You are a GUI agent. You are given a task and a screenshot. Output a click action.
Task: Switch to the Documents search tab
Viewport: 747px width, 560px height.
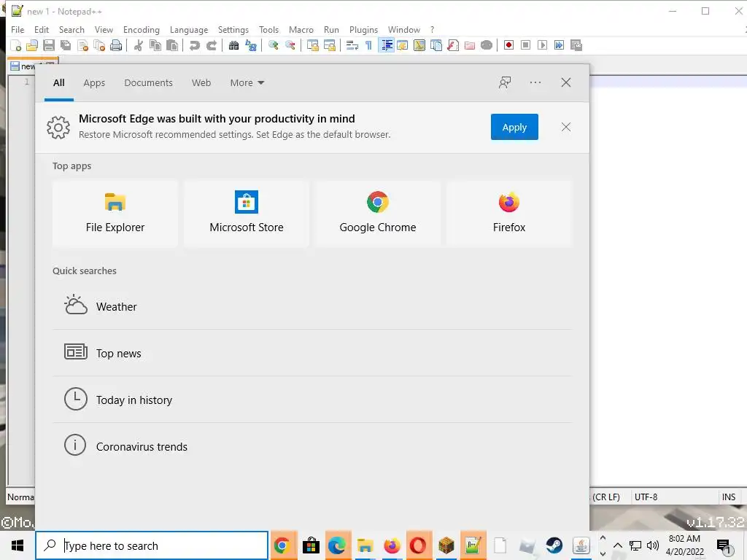click(148, 83)
